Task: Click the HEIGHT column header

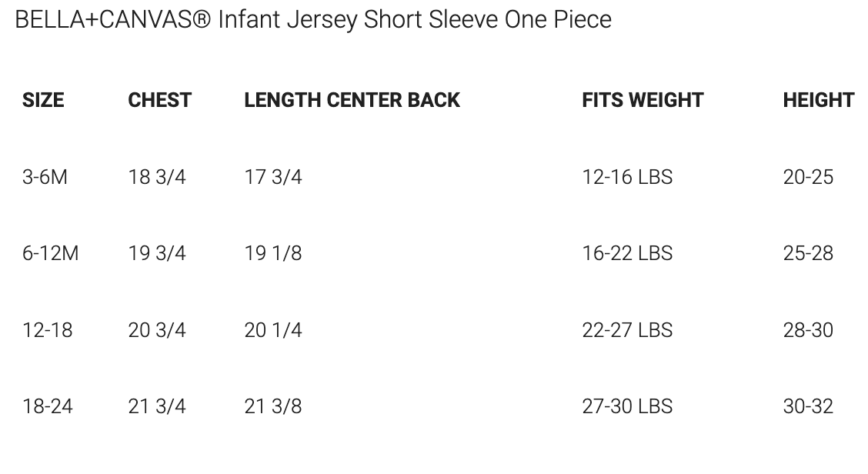Action: (818, 100)
